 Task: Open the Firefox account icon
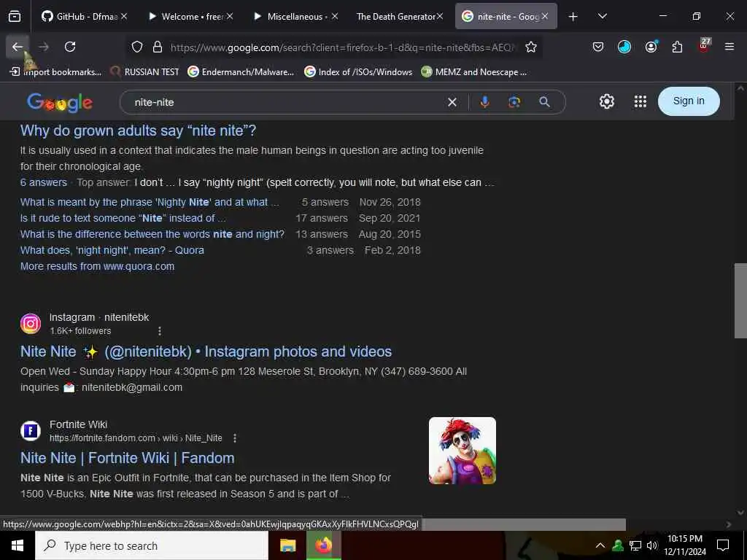[651, 47]
